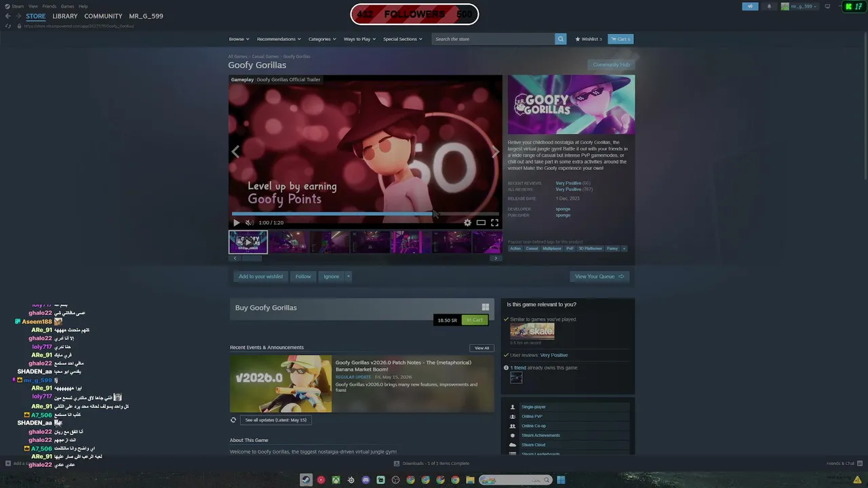Viewport: 868px width, 488px height.
Task: Open Steam notifications bell icon
Action: (x=769, y=7)
